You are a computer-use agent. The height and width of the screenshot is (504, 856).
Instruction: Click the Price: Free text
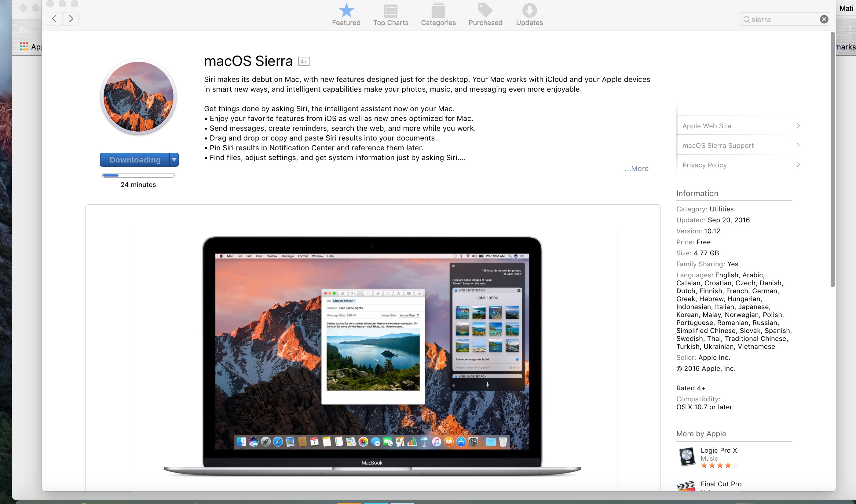tap(693, 242)
